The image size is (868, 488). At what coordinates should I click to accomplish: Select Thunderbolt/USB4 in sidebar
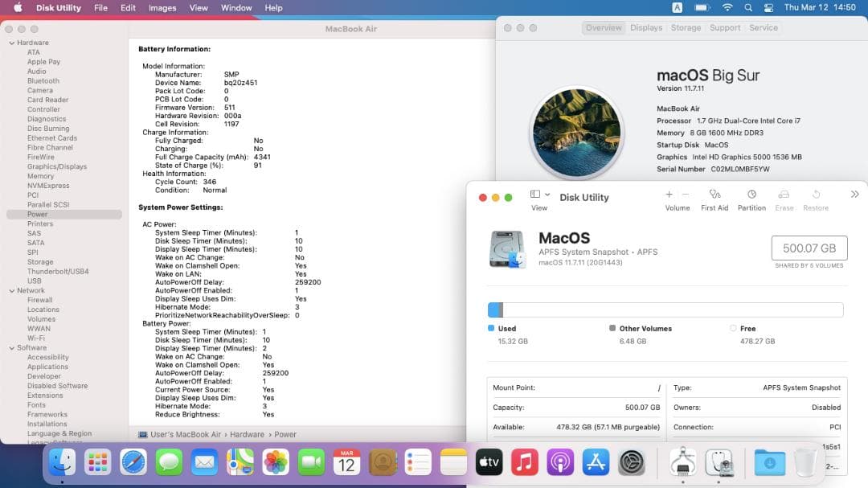point(58,272)
